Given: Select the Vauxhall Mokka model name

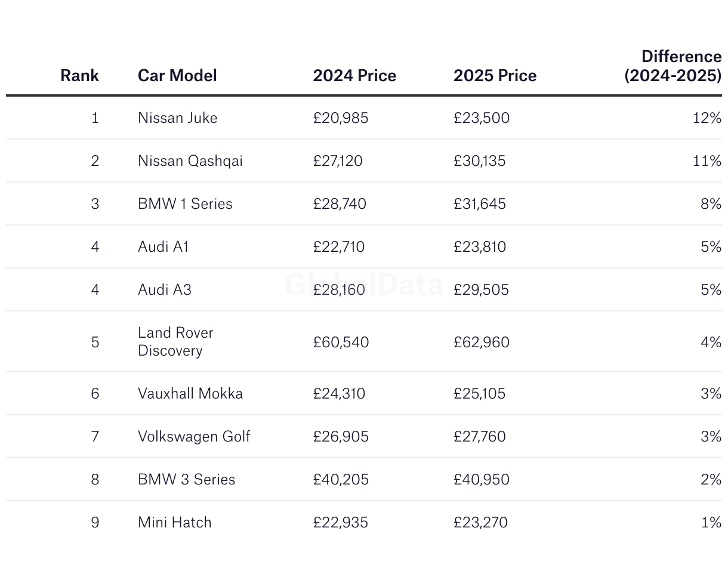Looking at the screenshot, I should coord(190,394).
